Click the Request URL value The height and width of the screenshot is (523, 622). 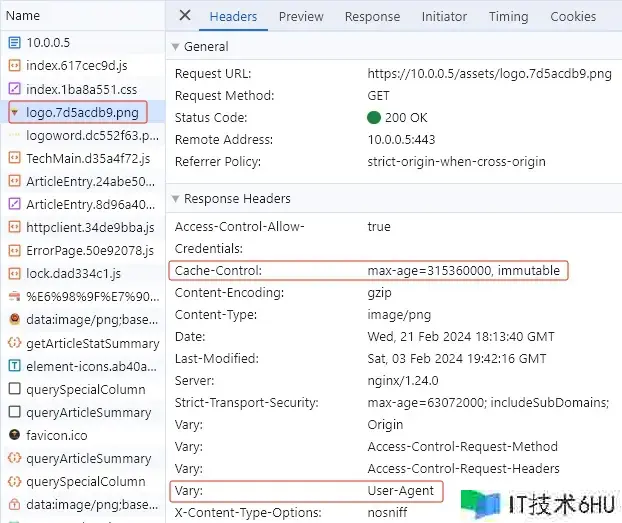point(489,74)
